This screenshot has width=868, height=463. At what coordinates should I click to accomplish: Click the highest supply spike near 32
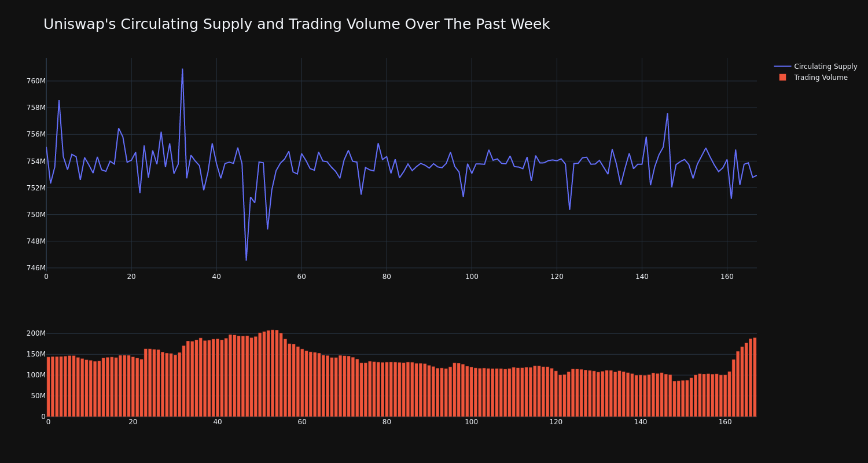coord(182,69)
